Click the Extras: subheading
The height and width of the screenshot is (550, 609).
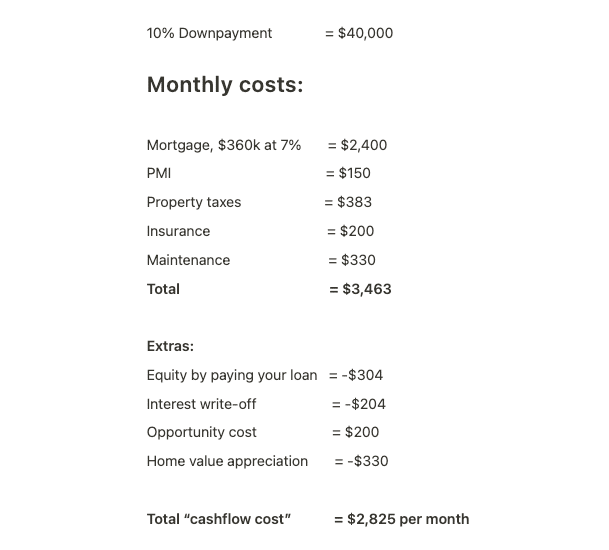pos(170,346)
